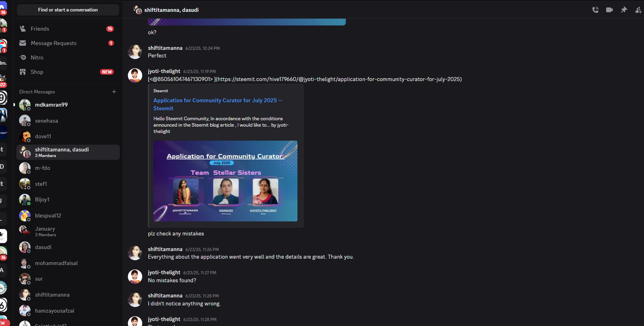Open the DM with mohammadfaisal
644x326 pixels.
pos(67,263)
